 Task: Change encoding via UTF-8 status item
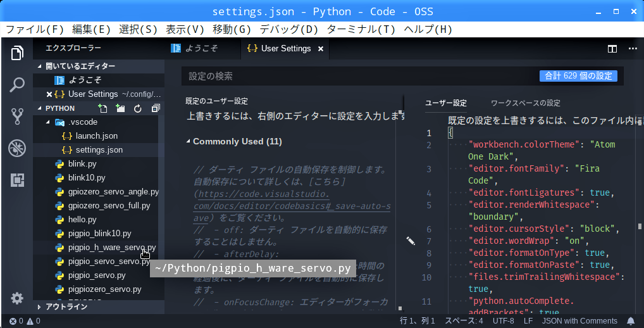pyautogui.click(x=503, y=321)
